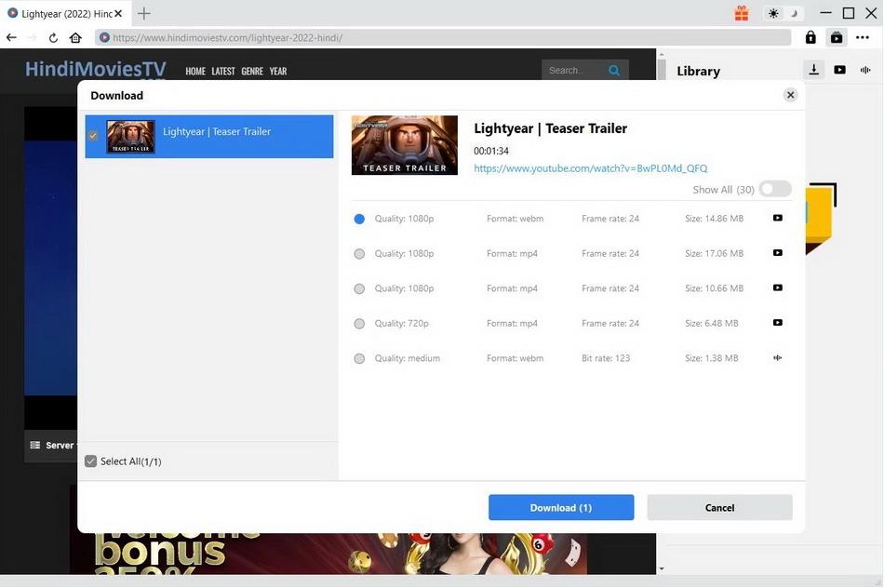Image resolution: width=884 pixels, height=588 pixels.
Task: Click the Library heading
Action: coord(699,71)
